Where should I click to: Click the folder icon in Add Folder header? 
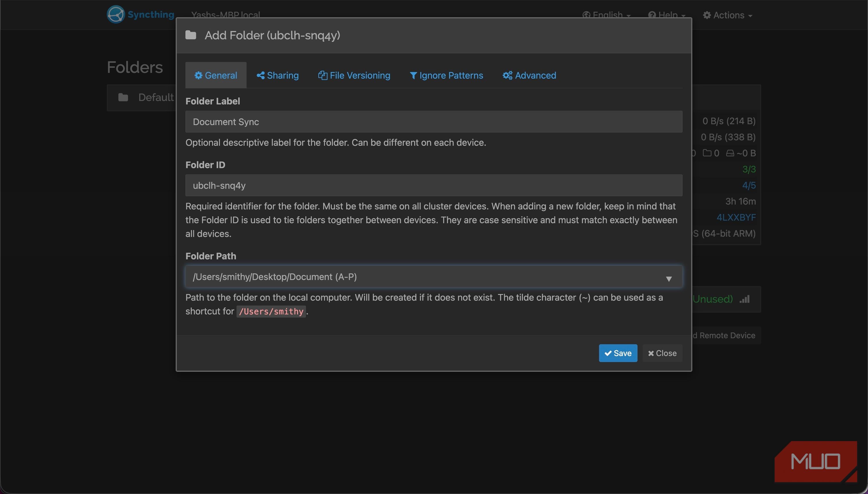pyautogui.click(x=190, y=35)
